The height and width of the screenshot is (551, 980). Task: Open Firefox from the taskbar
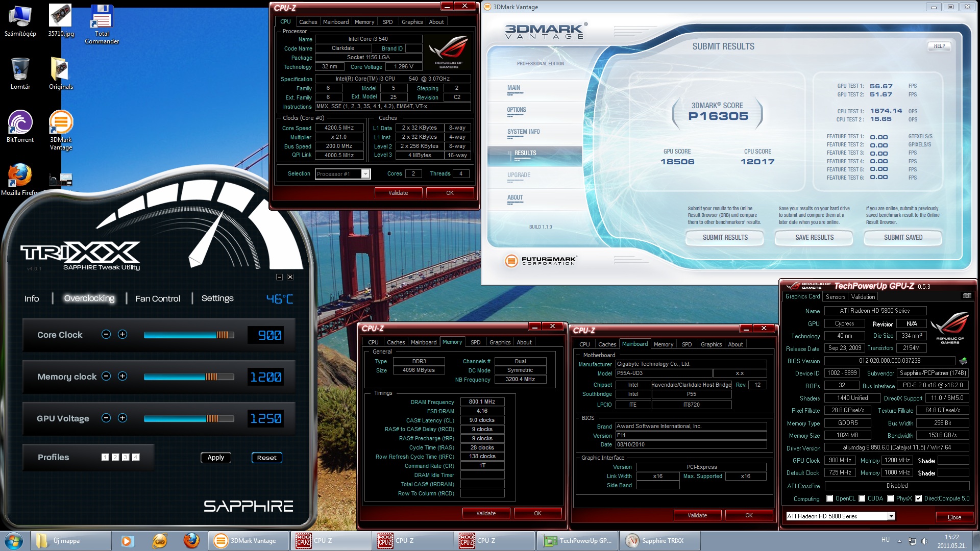(191, 540)
